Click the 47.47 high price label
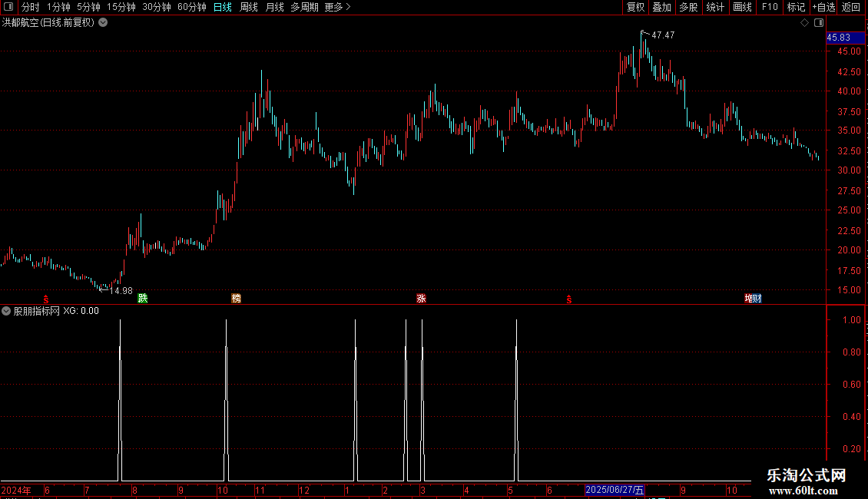 663,35
